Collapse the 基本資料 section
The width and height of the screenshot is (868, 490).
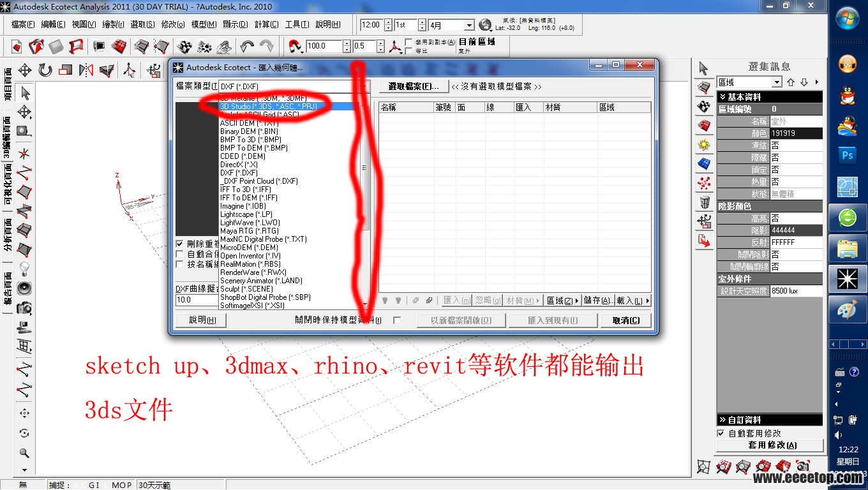(x=769, y=97)
